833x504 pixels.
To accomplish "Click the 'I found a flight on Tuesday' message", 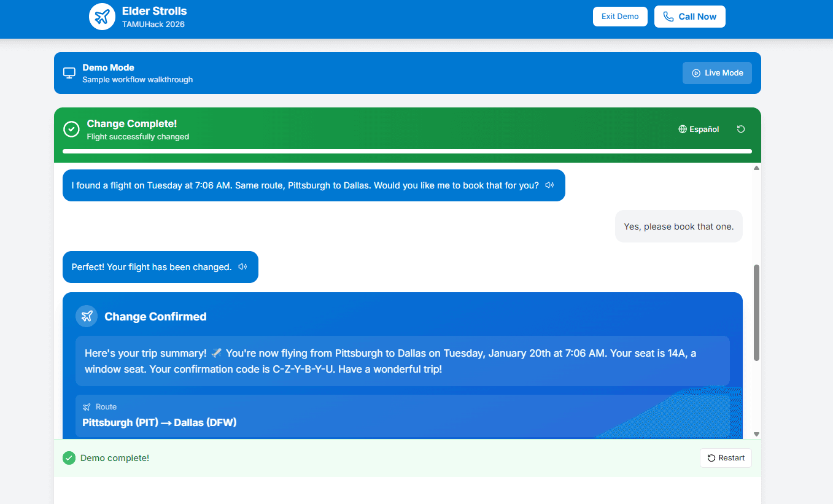I will 314,185.
